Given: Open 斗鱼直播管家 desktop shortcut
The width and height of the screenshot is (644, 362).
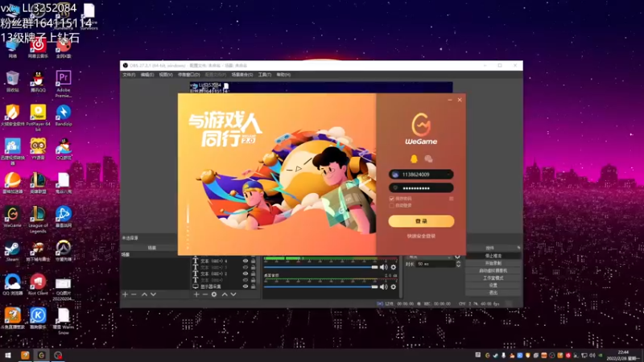Looking at the screenshot, I should (x=12, y=319).
